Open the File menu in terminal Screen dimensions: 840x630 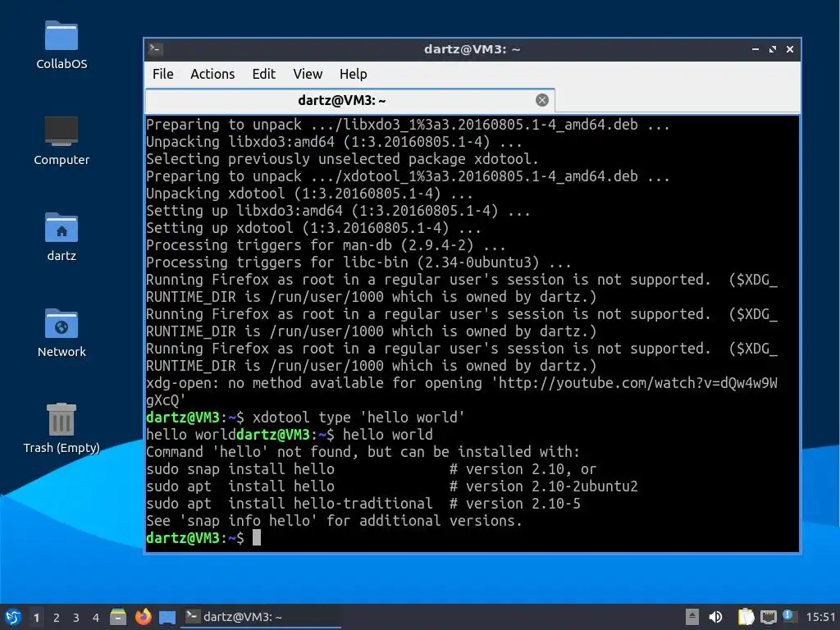coord(163,74)
